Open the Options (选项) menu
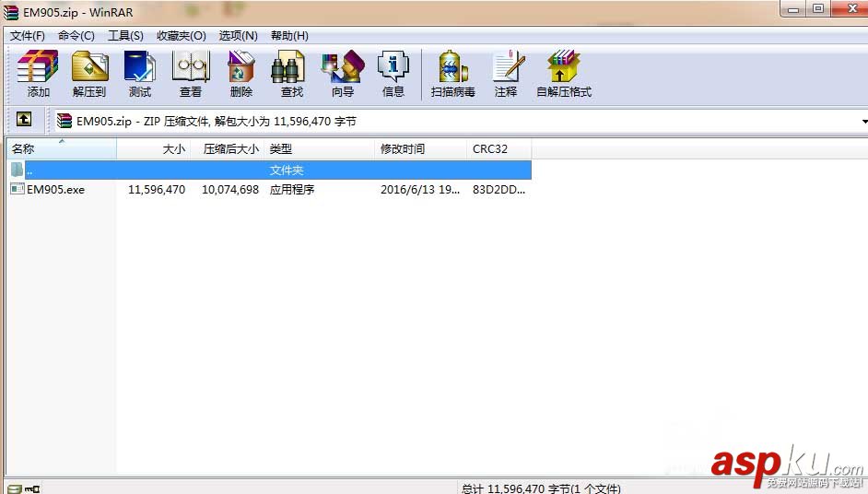Viewport: 868px width, 494px height. pyautogui.click(x=238, y=35)
